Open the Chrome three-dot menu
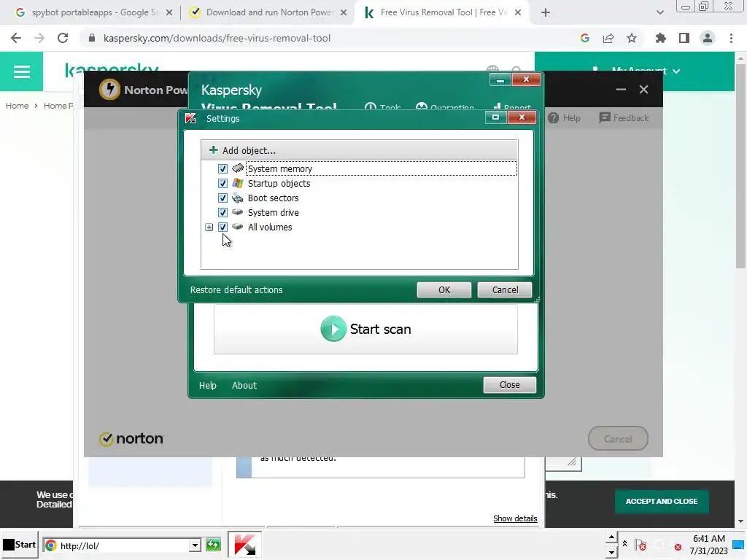The width and height of the screenshot is (747, 560). pos(731,38)
